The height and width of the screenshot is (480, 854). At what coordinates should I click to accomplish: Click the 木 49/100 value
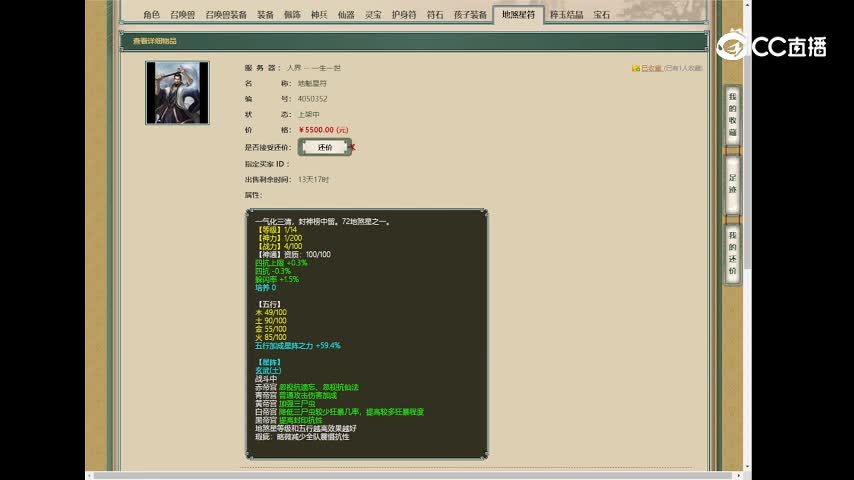pyautogui.click(x=271, y=312)
